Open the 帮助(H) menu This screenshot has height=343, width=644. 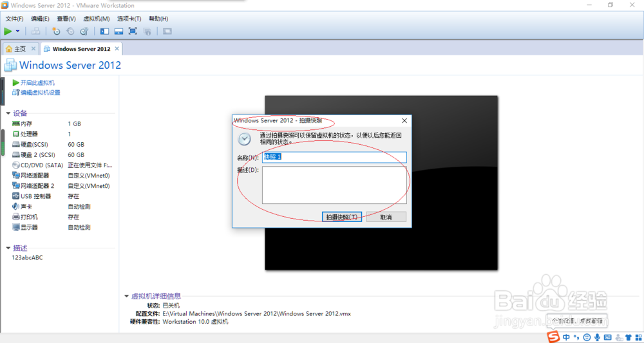click(x=158, y=19)
